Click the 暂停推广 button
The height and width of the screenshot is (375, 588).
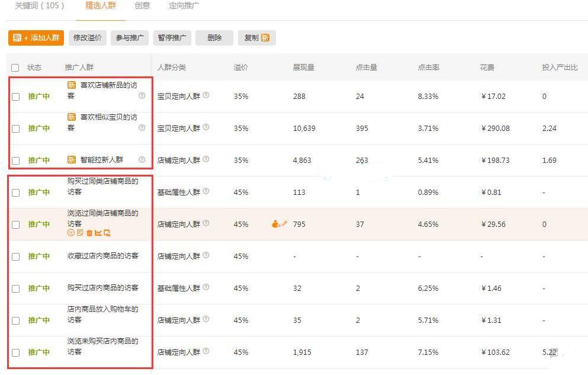[172, 38]
